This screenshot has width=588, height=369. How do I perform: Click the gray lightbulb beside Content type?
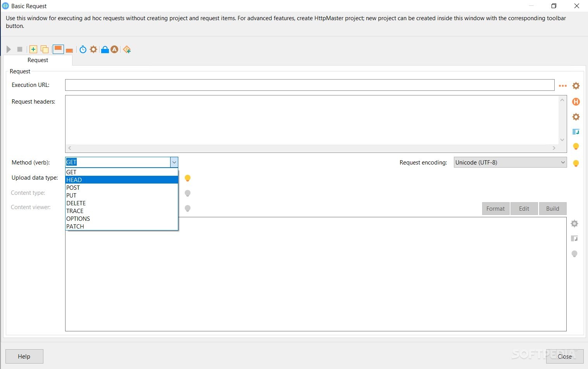click(x=188, y=193)
